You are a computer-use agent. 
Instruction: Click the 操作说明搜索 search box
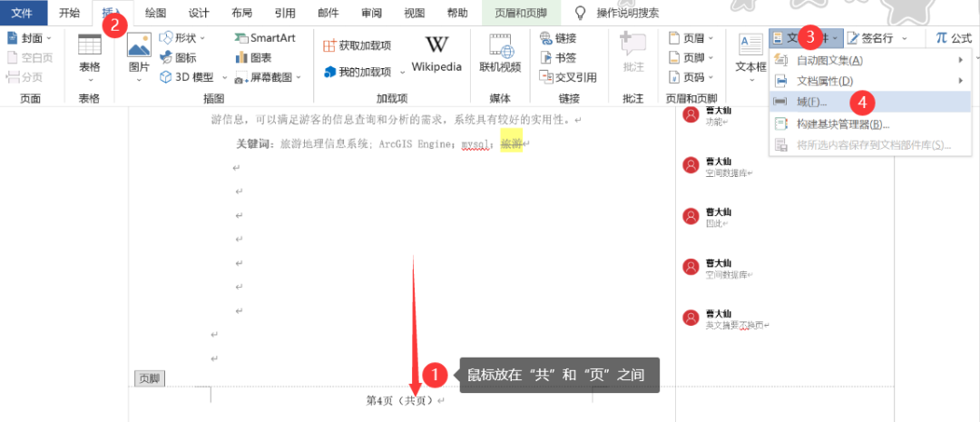(627, 13)
